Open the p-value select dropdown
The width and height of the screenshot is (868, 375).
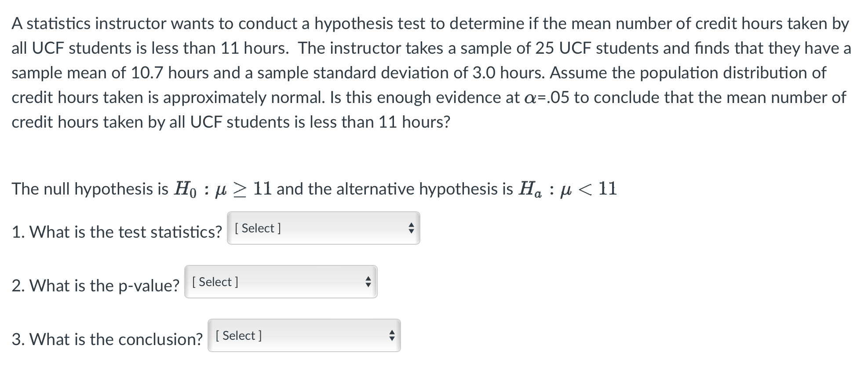click(x=281, y=282)
